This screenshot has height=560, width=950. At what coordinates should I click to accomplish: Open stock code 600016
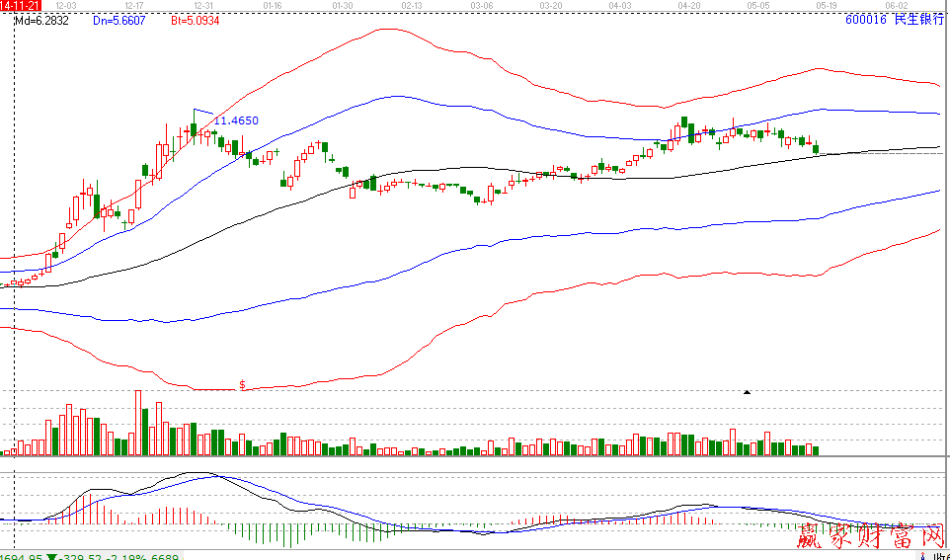(866, 19)
